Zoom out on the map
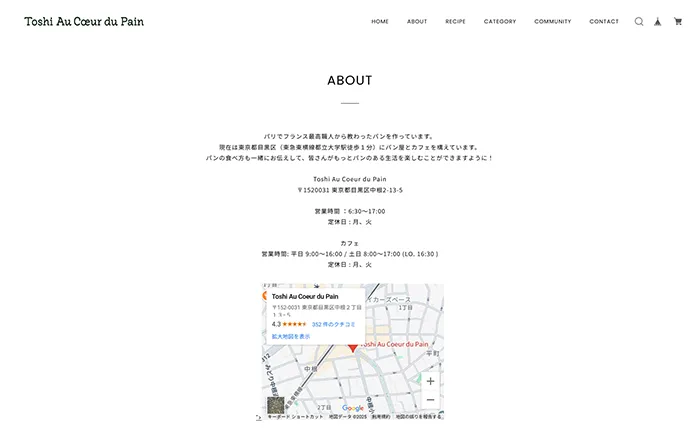 430,400
